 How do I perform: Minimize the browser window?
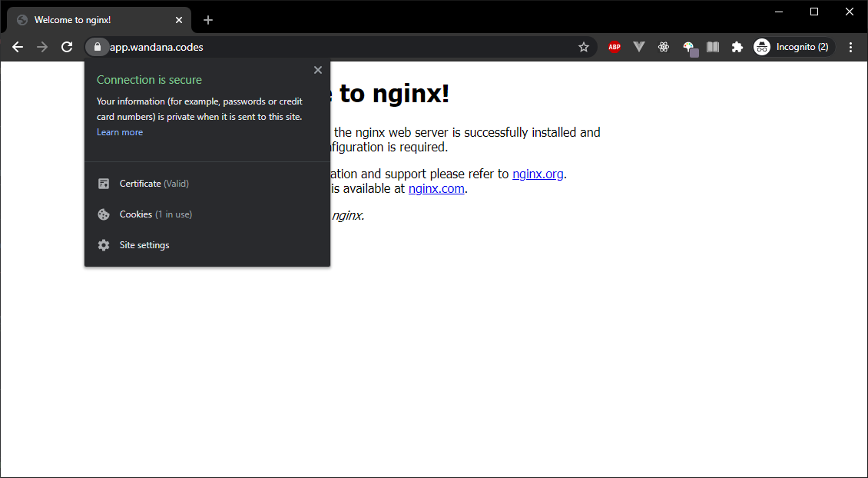point(779,12)
